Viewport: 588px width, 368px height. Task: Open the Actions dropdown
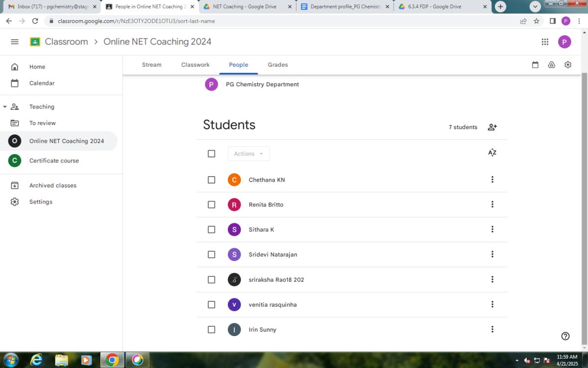coord(248,154)
